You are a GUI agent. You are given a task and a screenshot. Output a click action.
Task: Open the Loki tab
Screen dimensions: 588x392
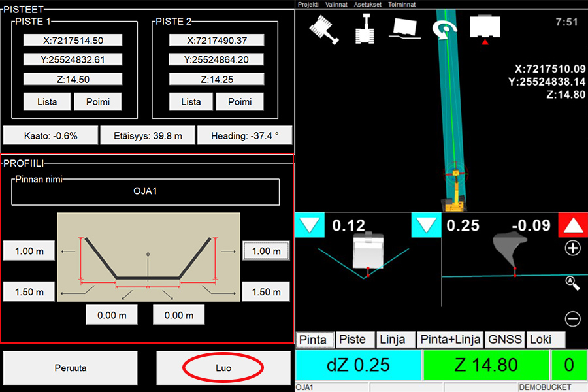(540, 340)
